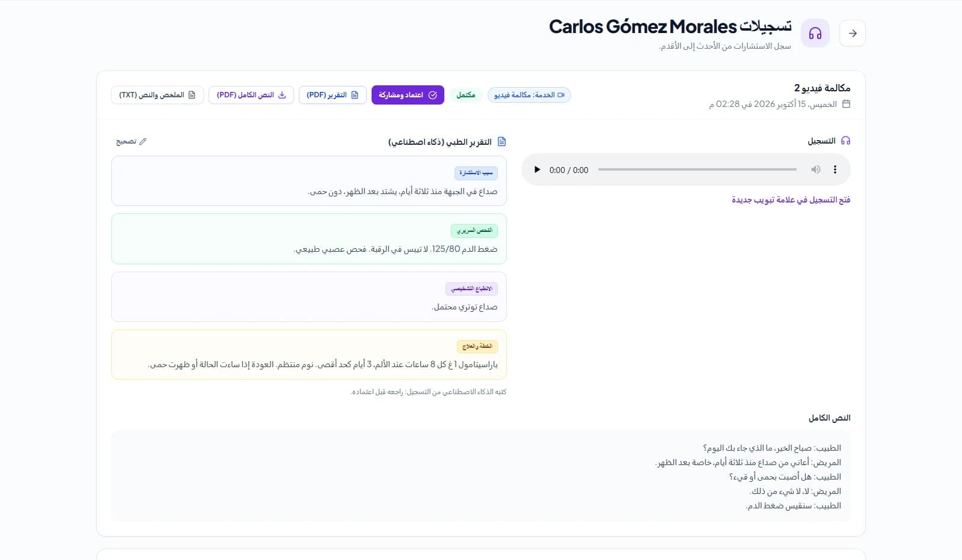Click the headphones icon next to التسجيل heading
This screenshot has height=560, width=962.
(x=845, y=141)
